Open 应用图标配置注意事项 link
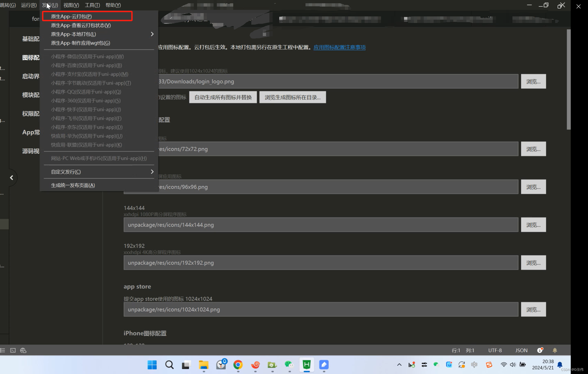Screen dimensions: 588x374 pyautogui.click(x=339, y=47)
